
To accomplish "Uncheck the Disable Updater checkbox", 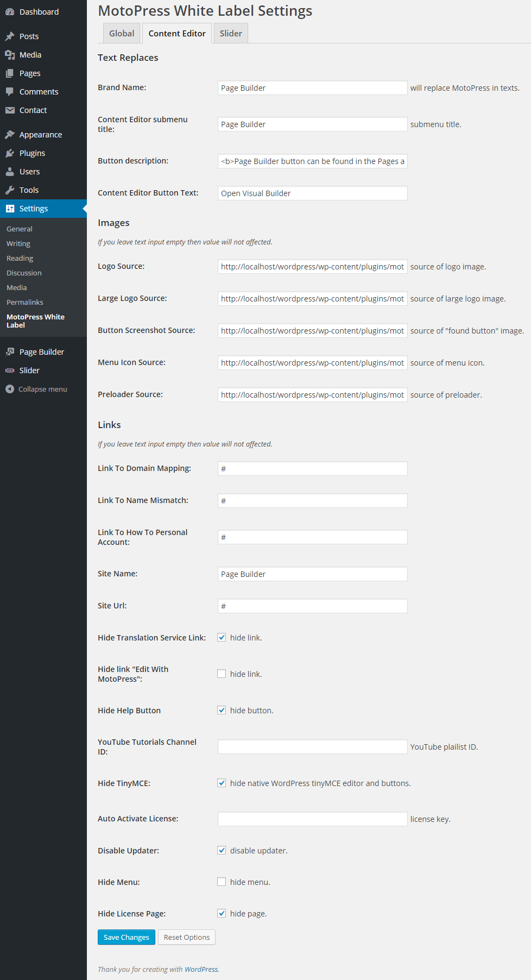I will click(222, 851).
